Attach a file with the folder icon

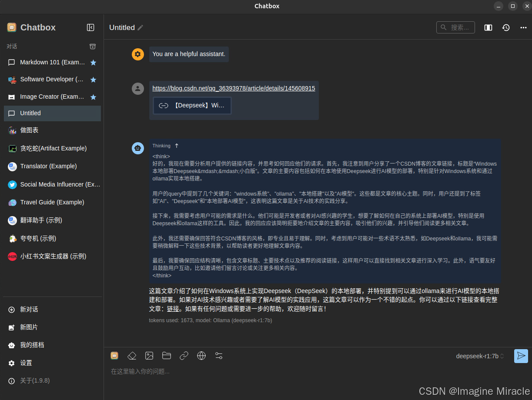click(x=167, y=356)
